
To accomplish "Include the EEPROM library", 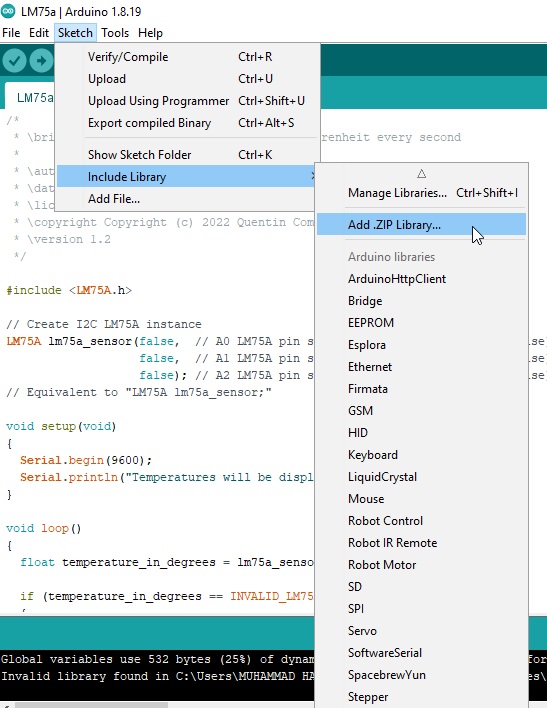I will pyautogui.click(x=421, y=323).
